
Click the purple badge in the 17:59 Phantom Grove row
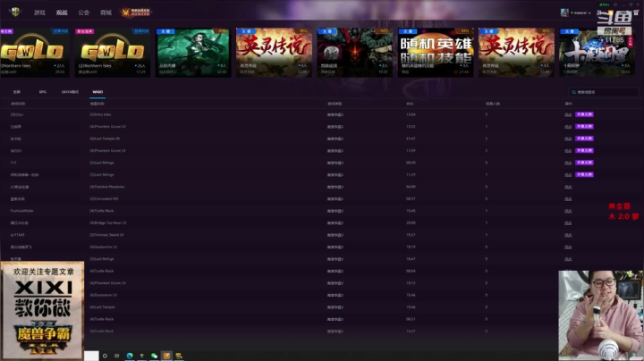584,150
